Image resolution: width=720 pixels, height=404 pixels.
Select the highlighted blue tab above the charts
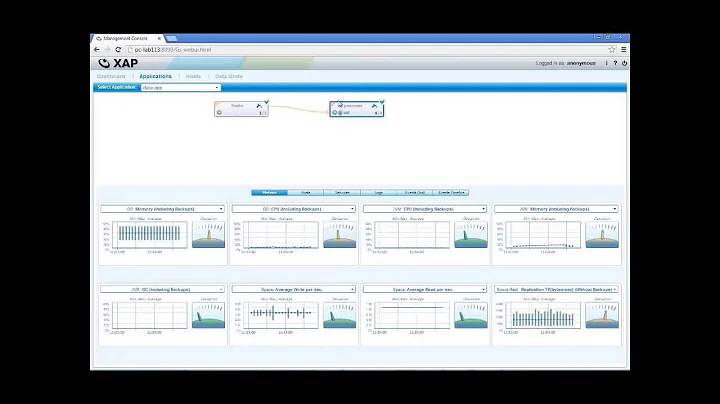click(x=270, y=192)
